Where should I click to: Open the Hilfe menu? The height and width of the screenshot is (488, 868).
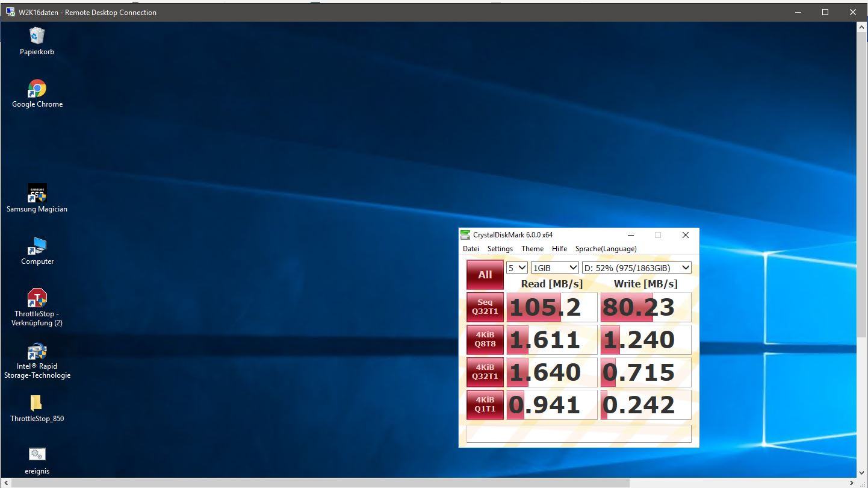point(559,249)
